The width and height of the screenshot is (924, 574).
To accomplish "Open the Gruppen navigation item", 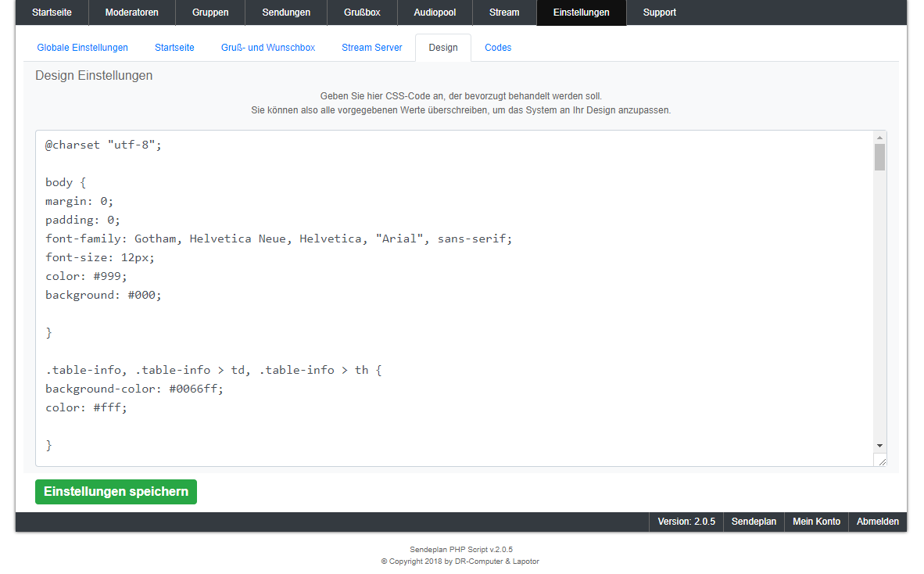I will [x=210, y=13].
